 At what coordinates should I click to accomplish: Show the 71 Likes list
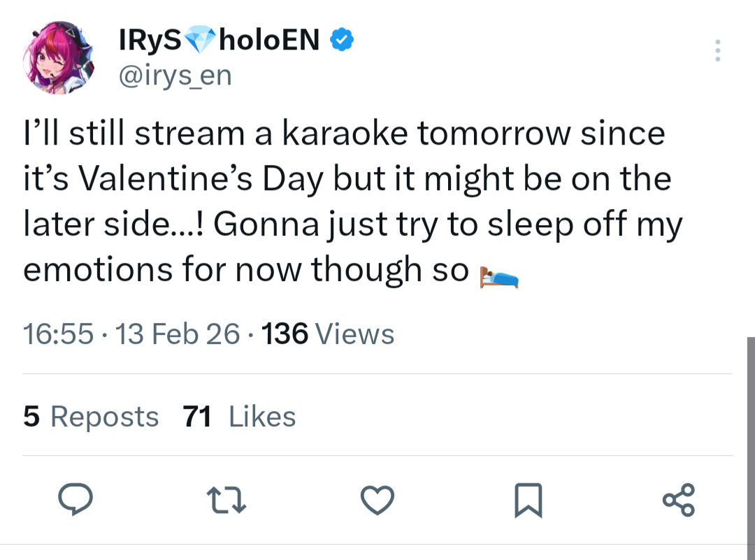tap(239, 417)
